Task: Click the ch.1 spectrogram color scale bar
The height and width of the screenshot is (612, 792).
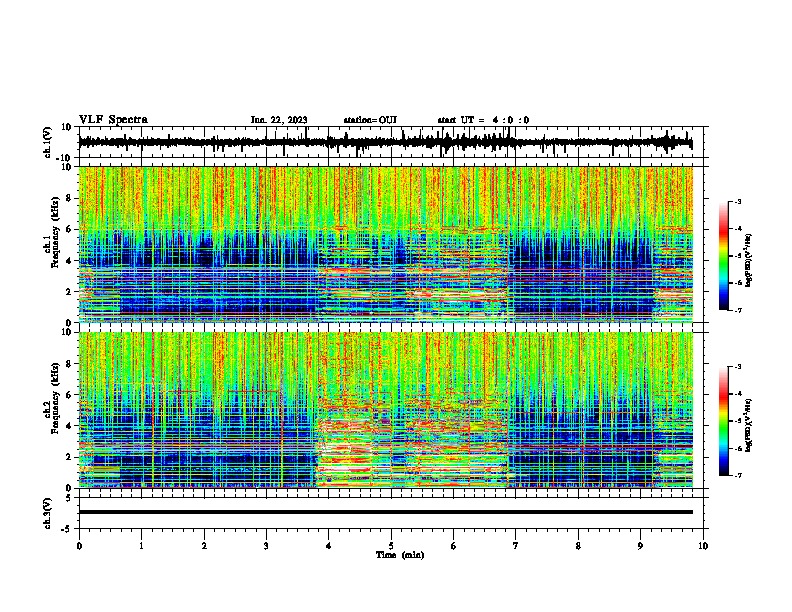Action: pyautogui.click(x=724, y=256)
